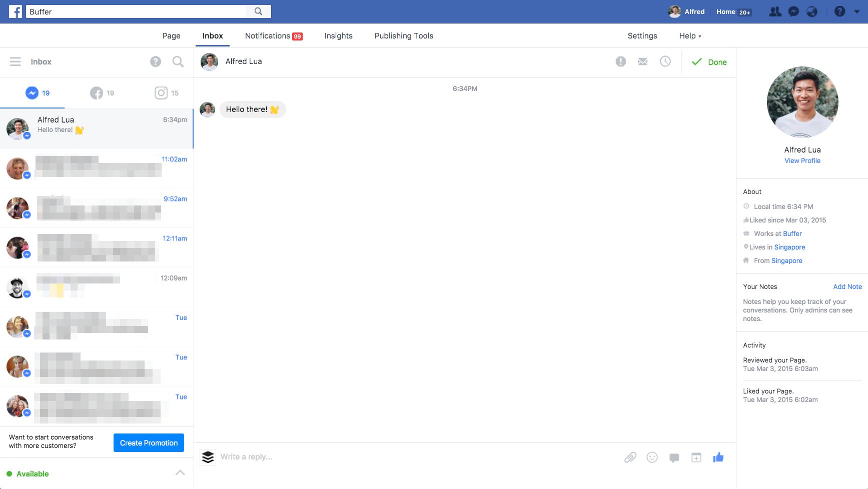
Task: Click the Create Promotion button
Action: coord(149,442)
